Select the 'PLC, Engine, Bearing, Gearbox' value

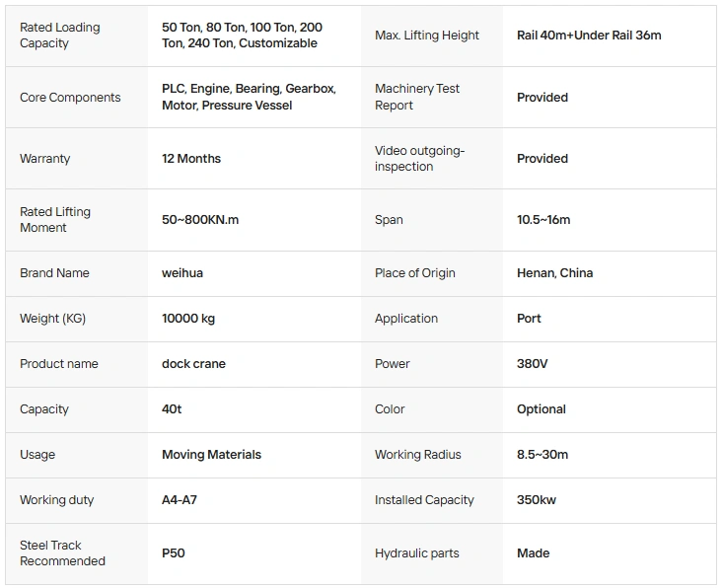[x=249, y=97]
